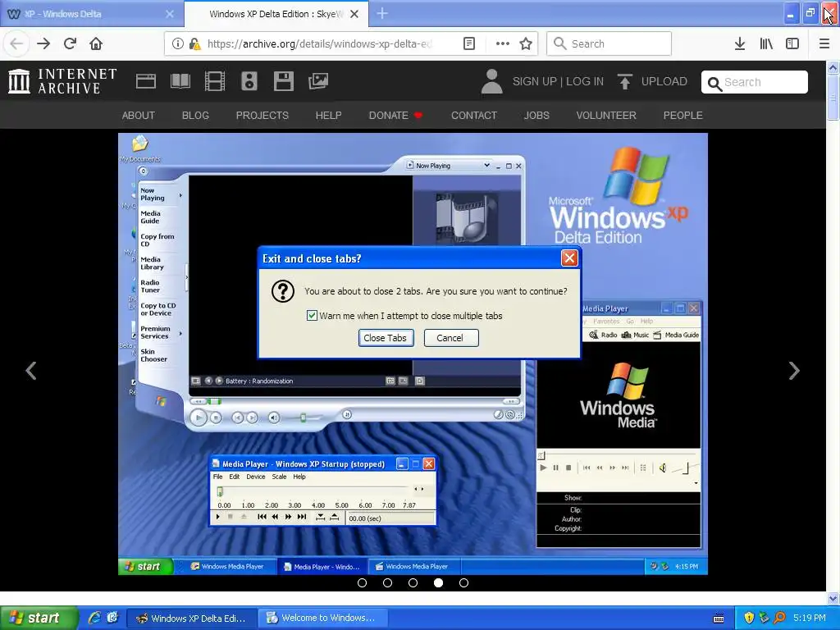Close the Windows XP Delta Edition tab
The width and height of the screenshot is (840, 630).
pos(354,14)
